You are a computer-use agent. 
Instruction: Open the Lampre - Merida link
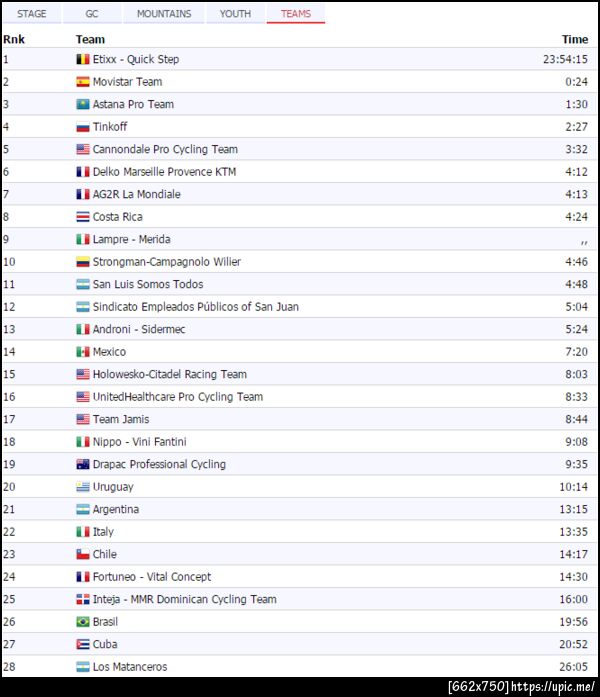[x=131, y=240]
